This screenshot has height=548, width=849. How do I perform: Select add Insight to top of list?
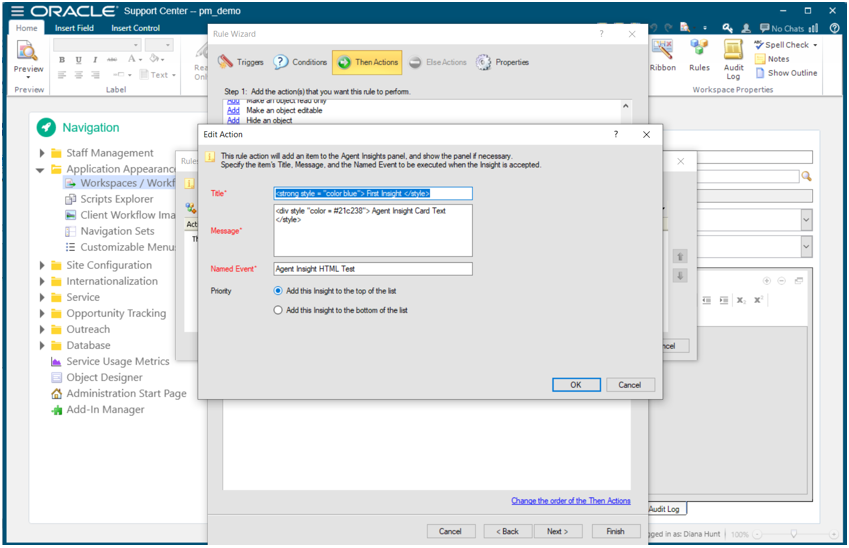click(278, 291)
